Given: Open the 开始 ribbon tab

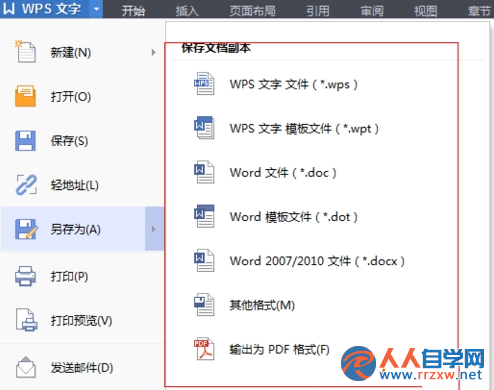Looking at the screenshot, I should (133, 11).
